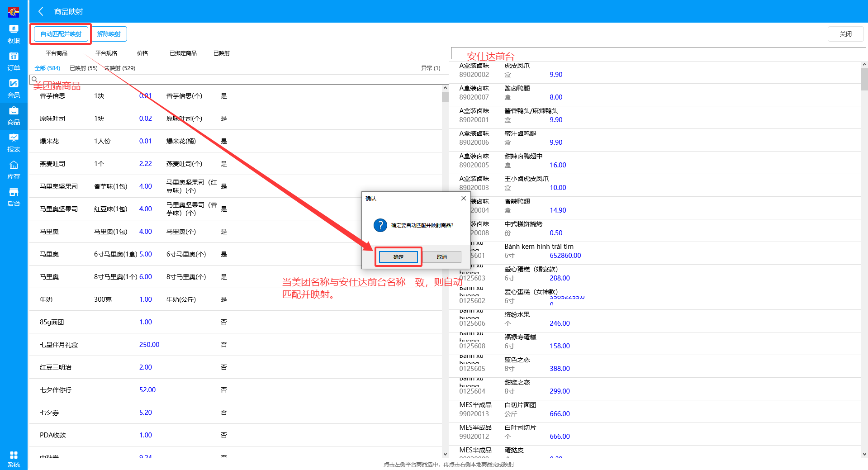Image resolution: width=868 pixels, height=470 pixels.
Task: Select the 85g面团 product row
Action: (x=235, y=322)
